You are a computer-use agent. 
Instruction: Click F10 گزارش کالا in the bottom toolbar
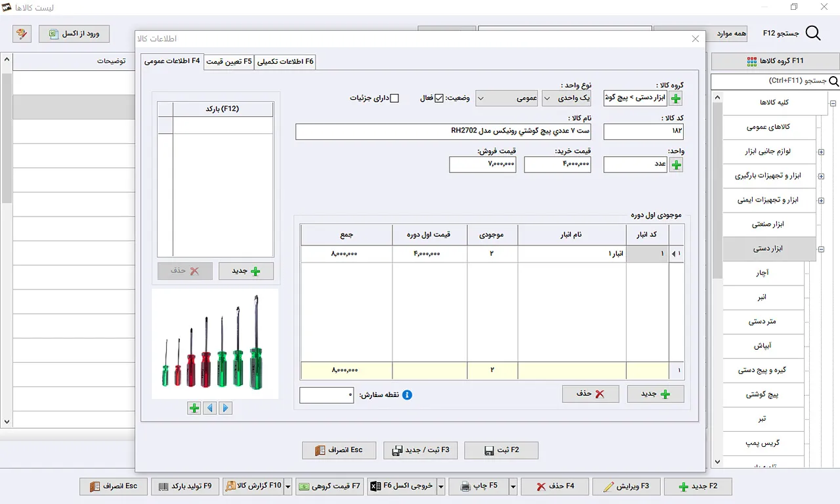pos(253,486)
